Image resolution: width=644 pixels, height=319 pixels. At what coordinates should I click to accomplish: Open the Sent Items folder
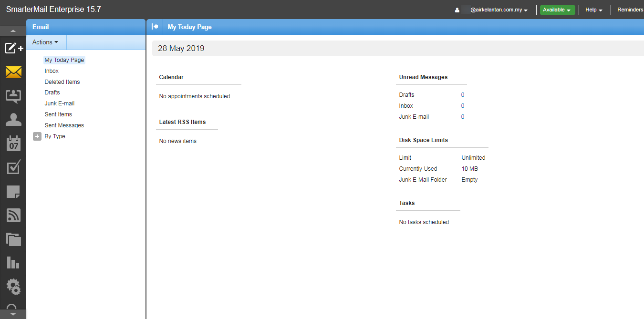tap(58, 114)
